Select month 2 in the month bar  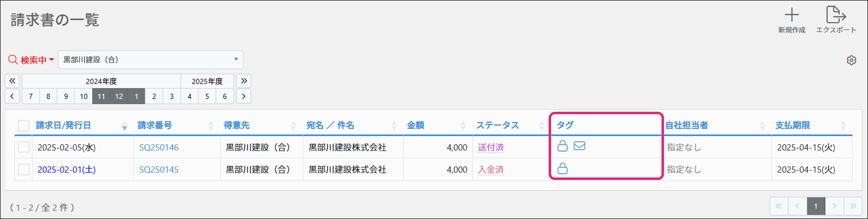[154, 96]
